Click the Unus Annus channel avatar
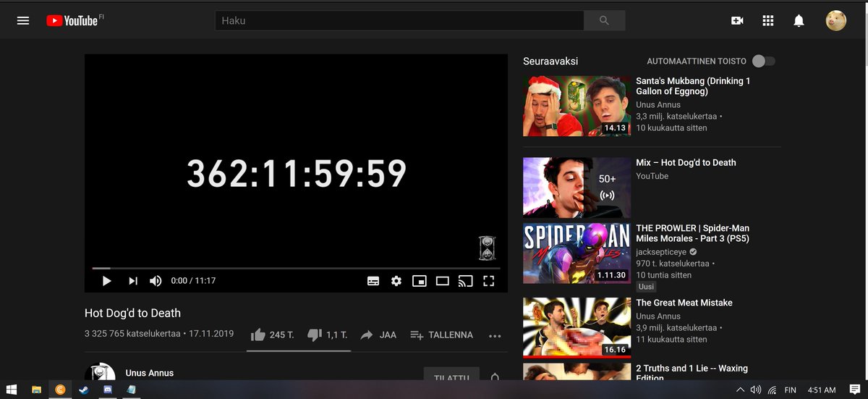 point(100,372)
